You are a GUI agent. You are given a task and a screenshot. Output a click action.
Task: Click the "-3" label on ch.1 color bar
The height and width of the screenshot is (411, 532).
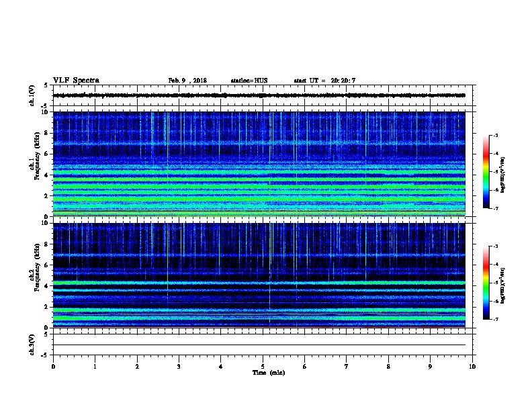[x=495, y=135]
